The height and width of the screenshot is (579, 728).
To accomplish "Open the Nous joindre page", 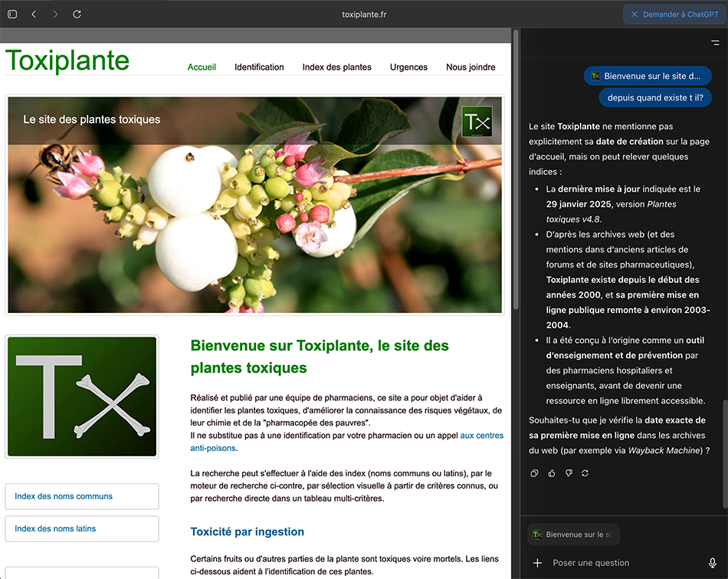I will pyautogui.click(x=471, y=67).
